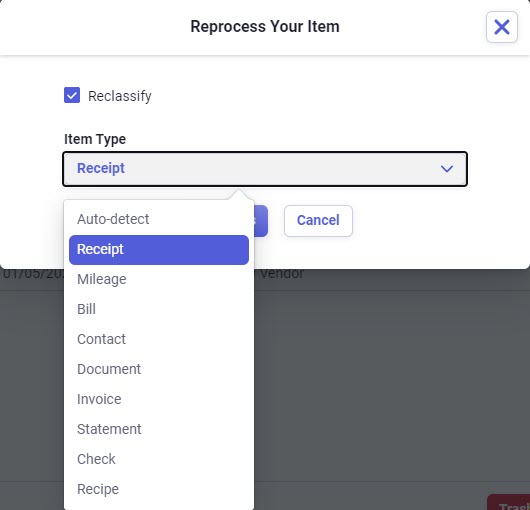Screen dimensions: 530x510
Task: Click the Vendor text behind the dialog
Action: [282, 273]
